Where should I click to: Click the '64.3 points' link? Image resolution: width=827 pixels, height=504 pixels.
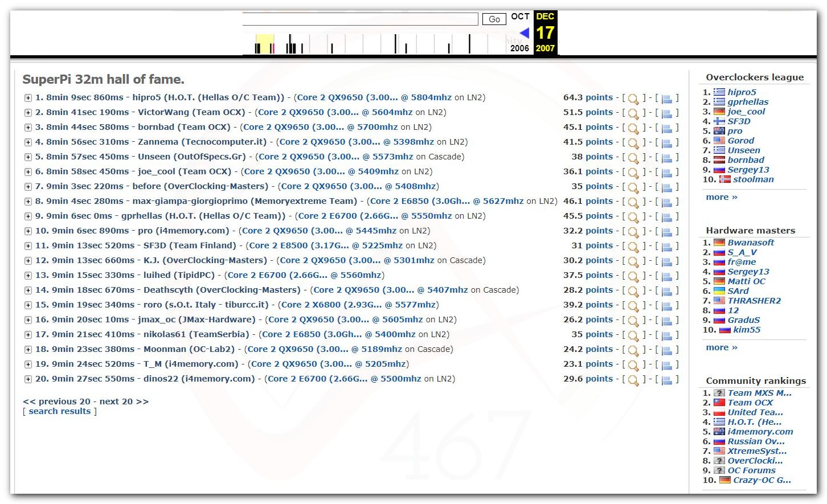(588, 97)
